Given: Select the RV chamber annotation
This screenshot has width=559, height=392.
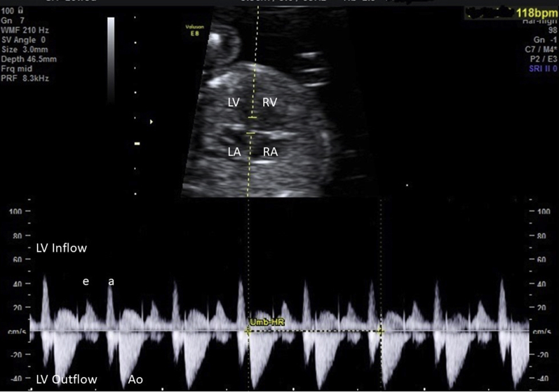Looking at the screenshot, I should [x=270, y=102].
